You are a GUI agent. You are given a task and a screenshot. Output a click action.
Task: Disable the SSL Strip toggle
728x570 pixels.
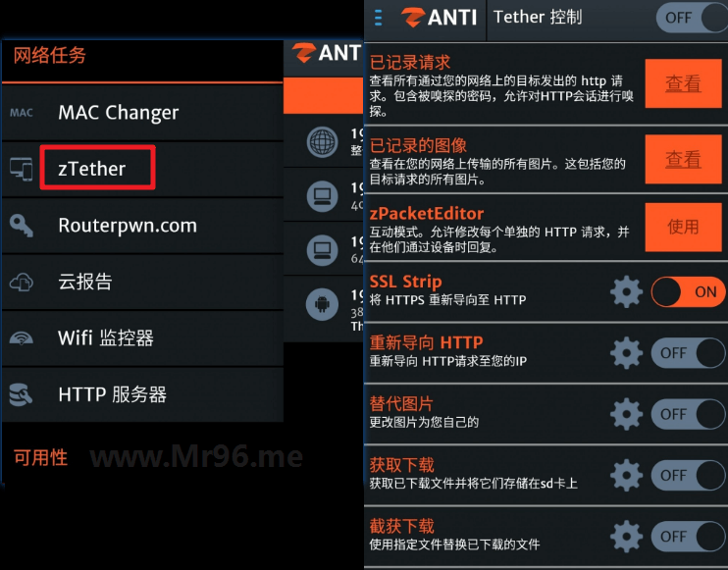[x=689, y=291]
